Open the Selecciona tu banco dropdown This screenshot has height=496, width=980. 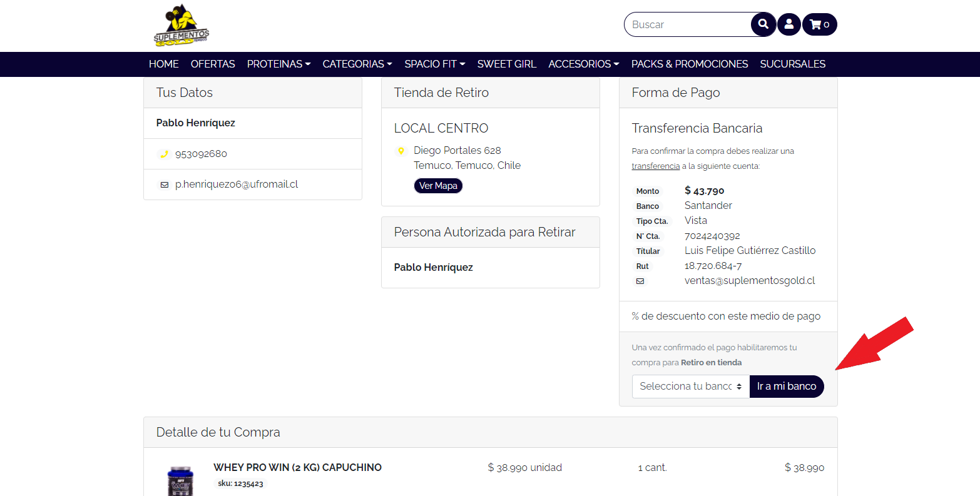pos(690,387)
